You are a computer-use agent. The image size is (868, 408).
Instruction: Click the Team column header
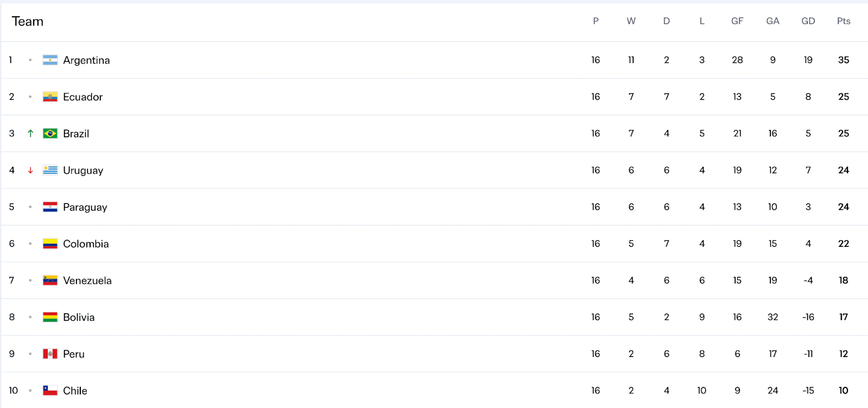[28, 22]
